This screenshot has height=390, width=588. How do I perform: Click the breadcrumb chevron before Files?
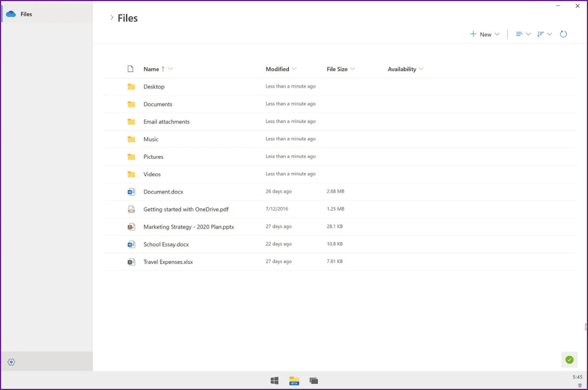pyautogui.click(x=112, y=18)
